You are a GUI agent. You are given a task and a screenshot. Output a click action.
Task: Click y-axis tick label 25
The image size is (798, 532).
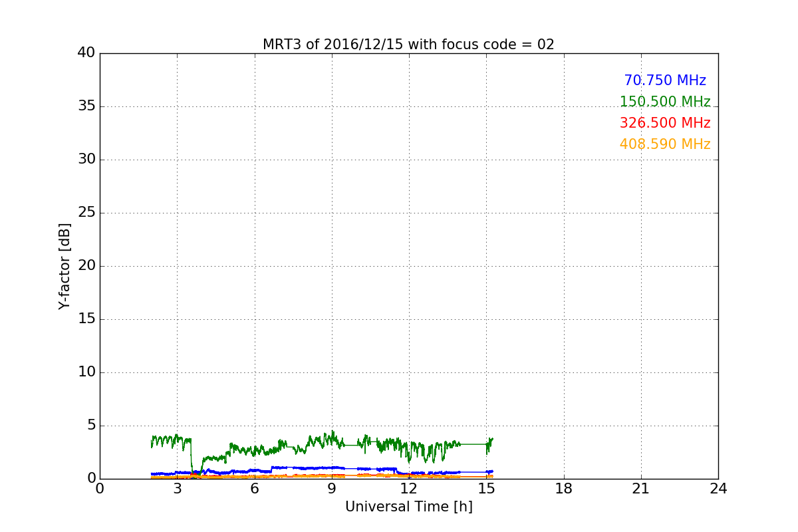pyautogui.click(x=86, y=213)
